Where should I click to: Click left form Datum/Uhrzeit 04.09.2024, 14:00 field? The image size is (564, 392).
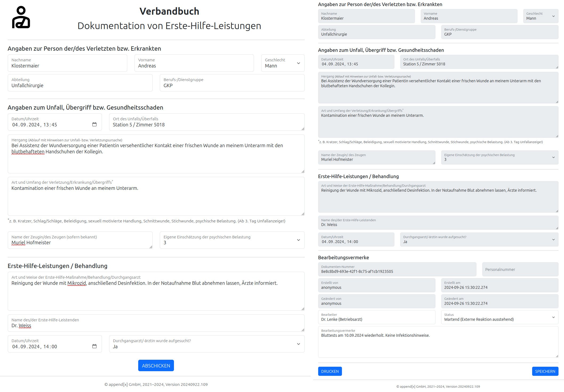point(55,344)
